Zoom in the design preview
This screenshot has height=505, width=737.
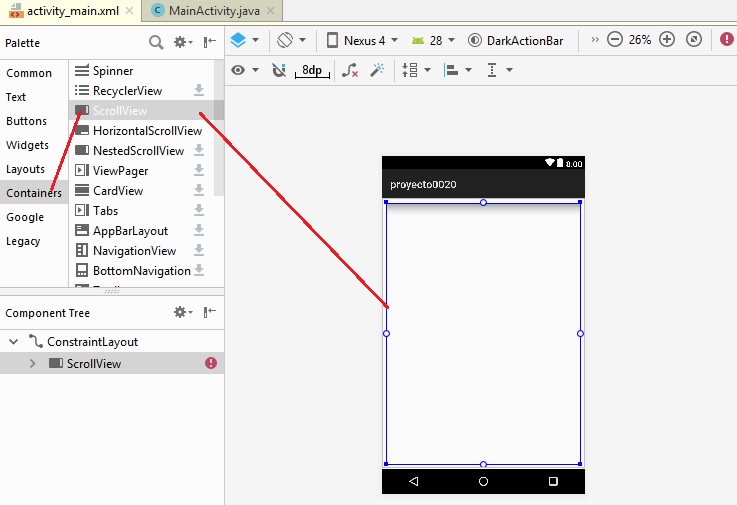point(667,40)
